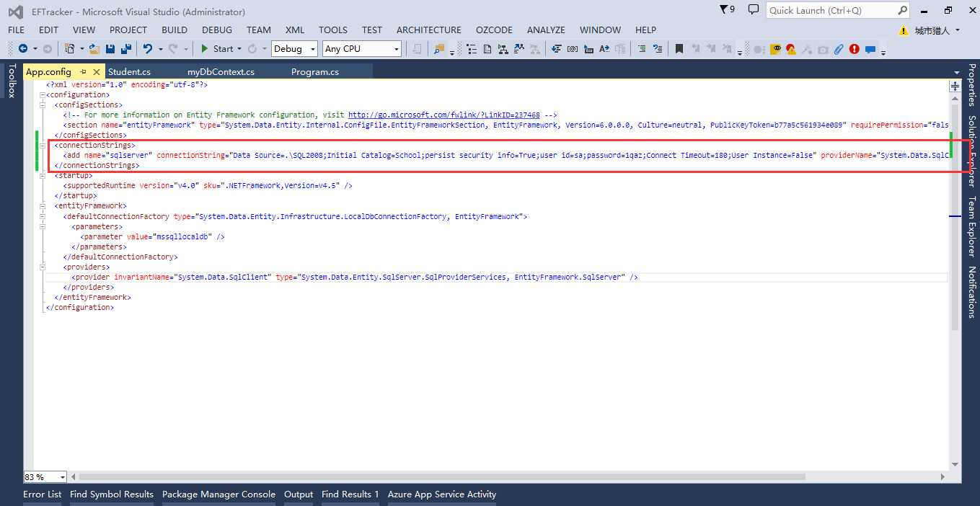Close the App.config tab
This screenshot has height=506, width=980.
(95, 71)
